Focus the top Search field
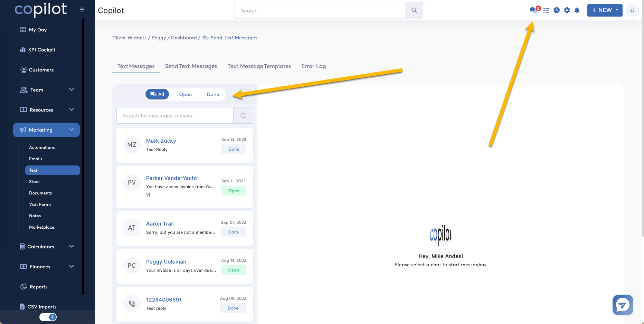Viewport: 644px width, 324px height. (320, 10)
